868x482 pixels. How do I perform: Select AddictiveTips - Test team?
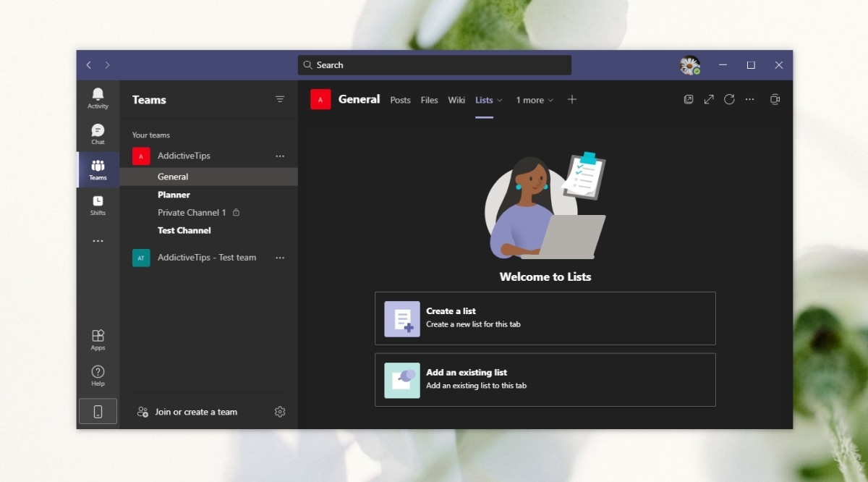[207, 258]
